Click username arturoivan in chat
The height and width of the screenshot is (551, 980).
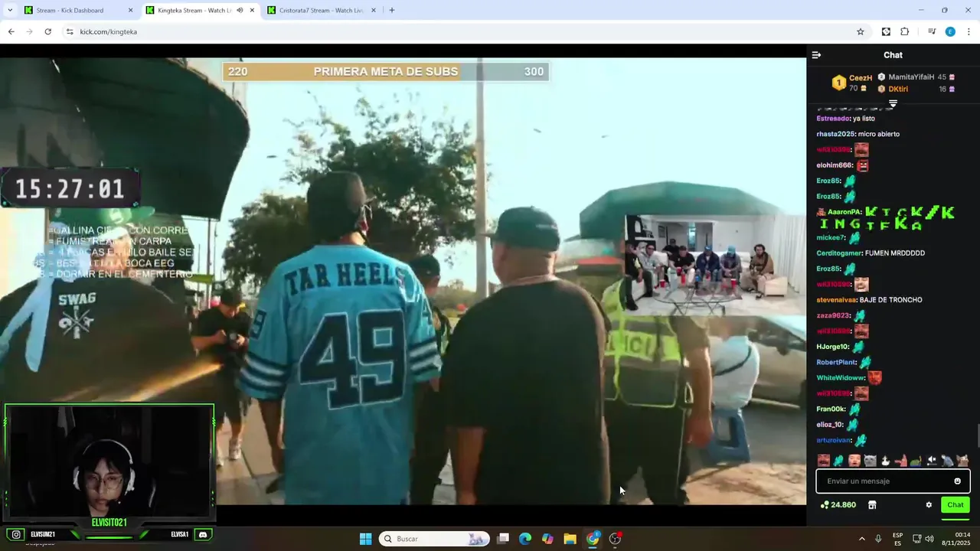(x=834, y=440)
